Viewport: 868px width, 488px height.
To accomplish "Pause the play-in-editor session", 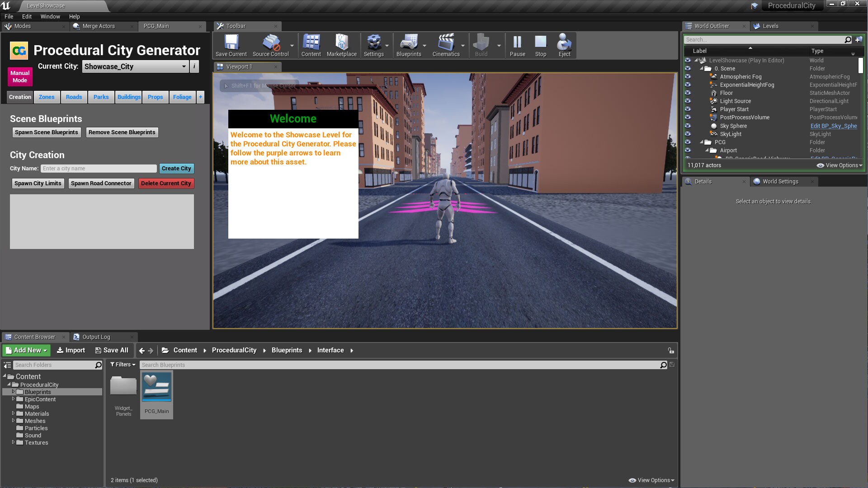I will 517,45.
